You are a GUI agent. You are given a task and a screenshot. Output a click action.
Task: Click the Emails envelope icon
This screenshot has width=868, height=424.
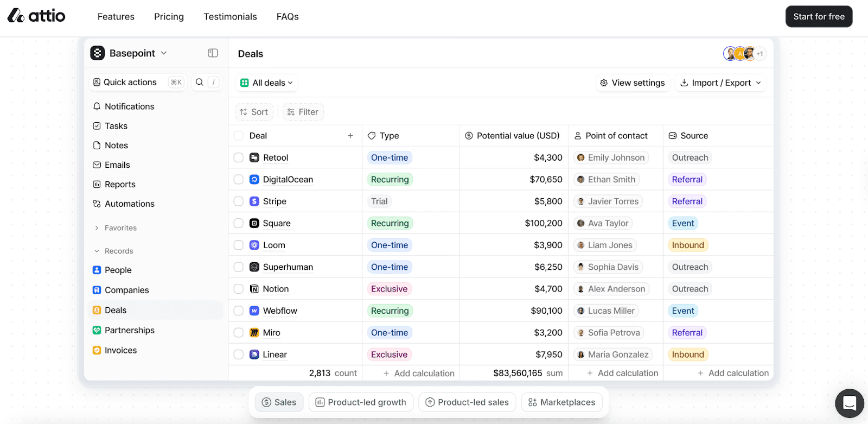[97, 165]
